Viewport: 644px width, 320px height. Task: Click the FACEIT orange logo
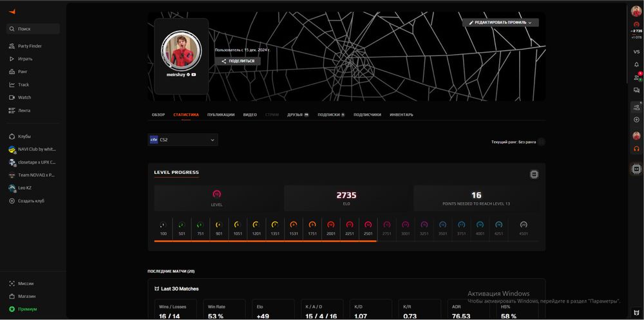coord(12,12)
